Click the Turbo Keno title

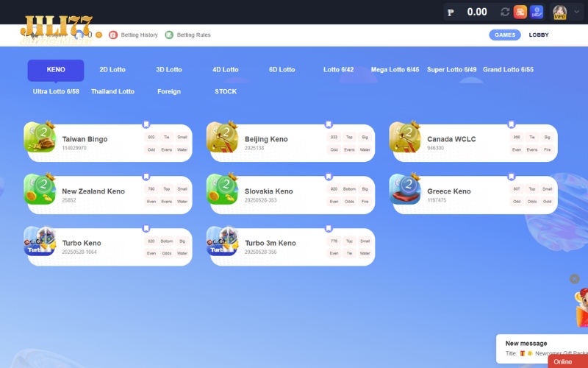click(x=82, y=243)
